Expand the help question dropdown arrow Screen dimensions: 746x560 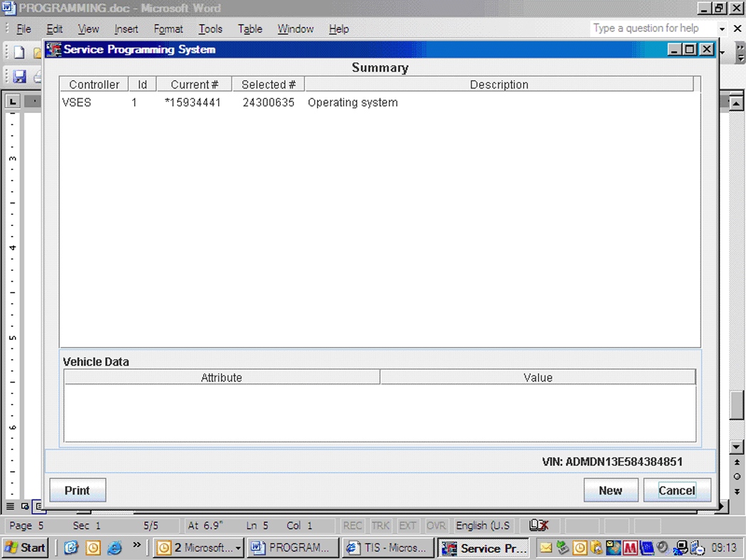tap(722, 29)
